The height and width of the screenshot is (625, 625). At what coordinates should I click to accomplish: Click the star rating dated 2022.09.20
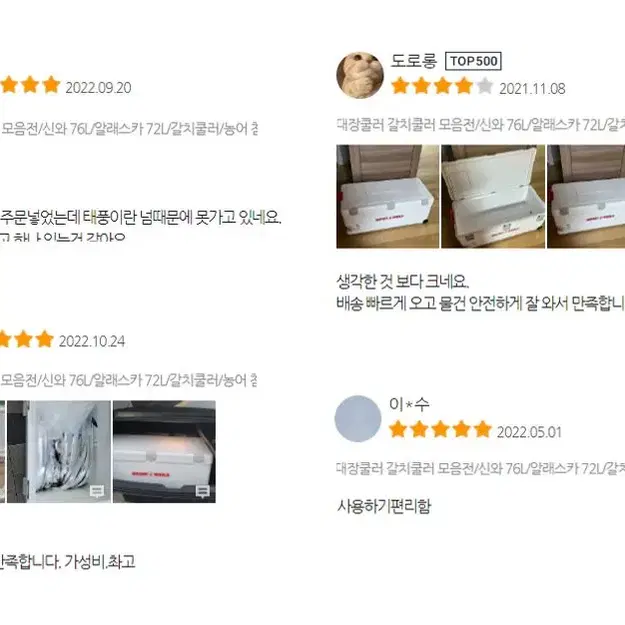pos(30,85)
